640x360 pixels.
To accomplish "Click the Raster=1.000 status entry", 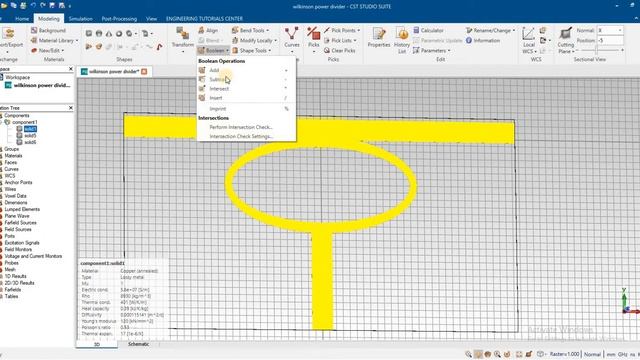I will (x=564, y=354).
